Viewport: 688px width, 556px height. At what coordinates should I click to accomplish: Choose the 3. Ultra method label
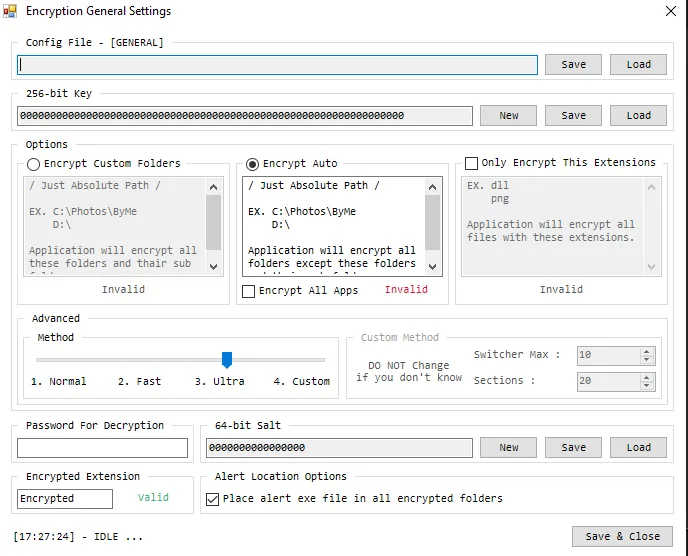[x=219, y=381]
